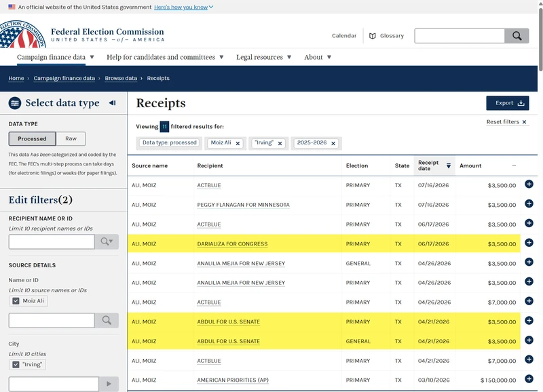Click the filter list icon beside Select data type

(15, 103)
